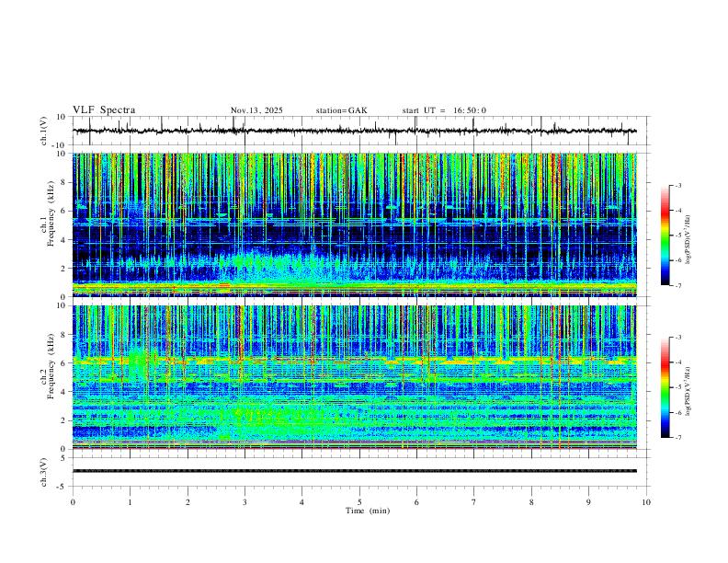Click the ch.1 spectrogram panel

coord(355,224)
